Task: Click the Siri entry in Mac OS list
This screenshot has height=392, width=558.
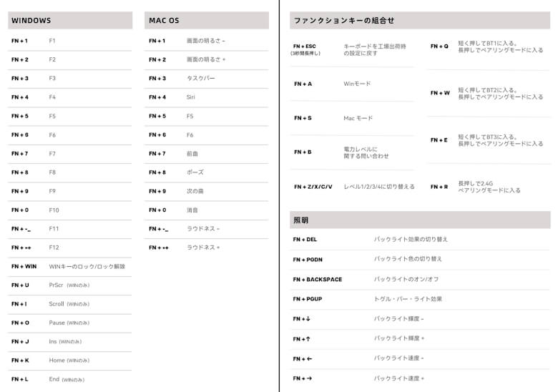Action: [x=191, y=97]
